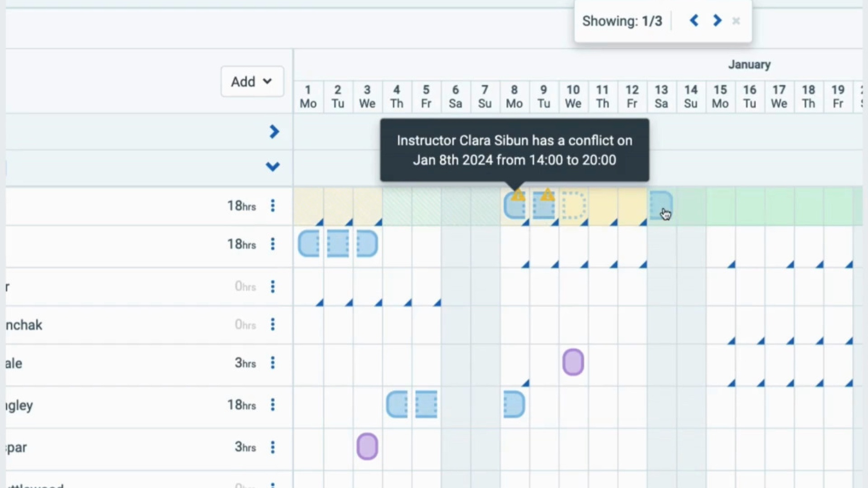Go to the next conflict with the right arrow

pos(717,20)
